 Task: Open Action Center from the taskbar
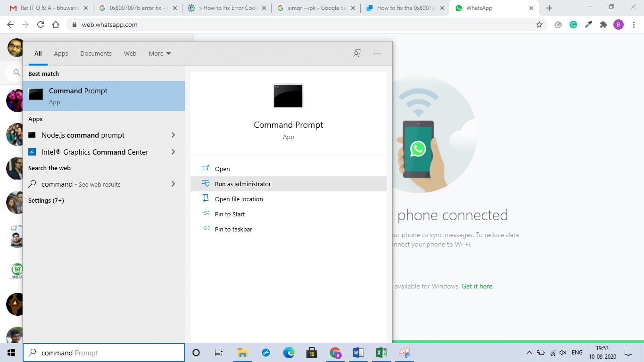[628, 352]
